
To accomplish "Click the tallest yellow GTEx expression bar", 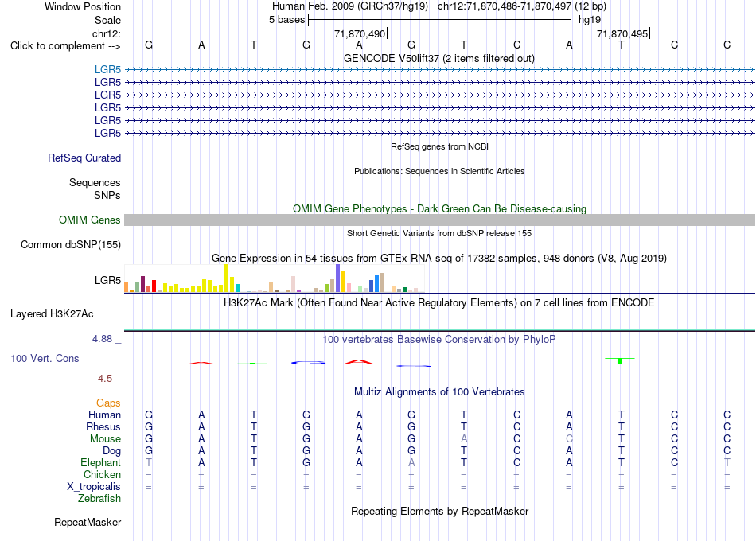I will [226, 278].
